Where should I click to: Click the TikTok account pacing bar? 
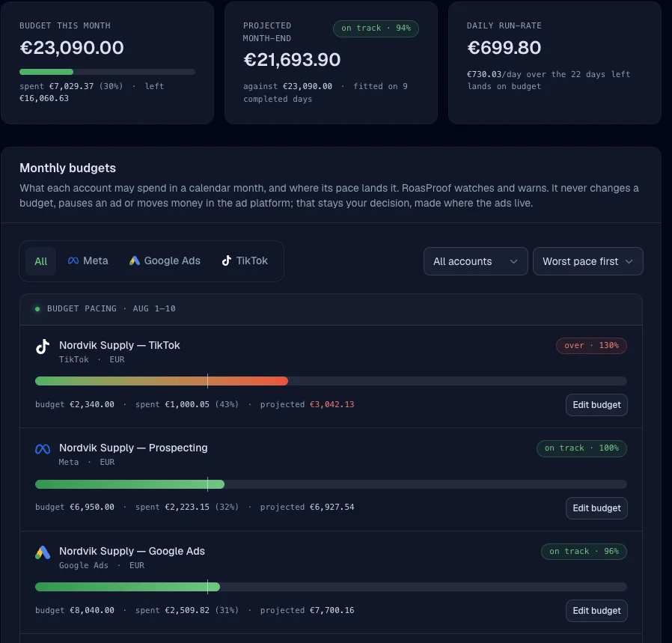(x=331, y=381)
